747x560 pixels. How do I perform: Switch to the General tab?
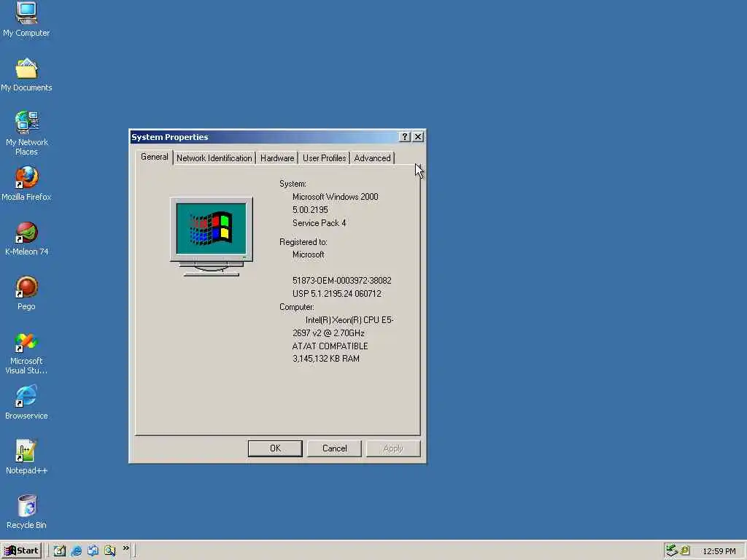pos(155,157)
